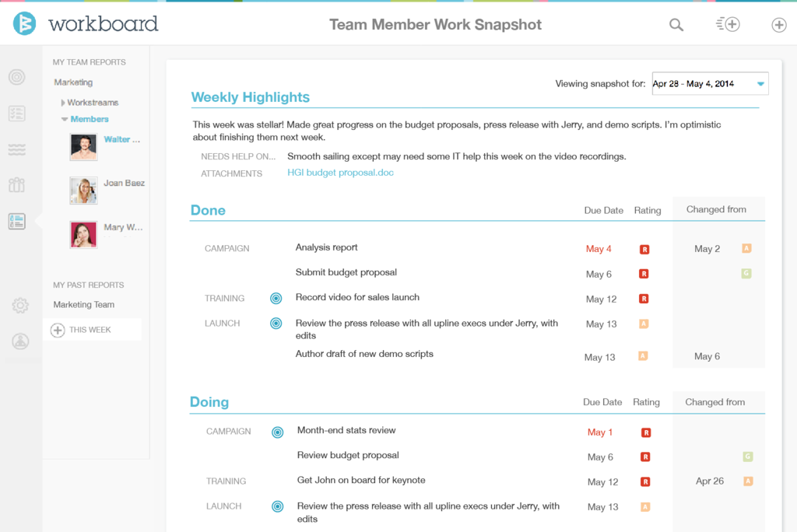Open the Goals bullseye icon in sidebar
Image resolution: width=797 pixels, height=532 pixels.
17,77
